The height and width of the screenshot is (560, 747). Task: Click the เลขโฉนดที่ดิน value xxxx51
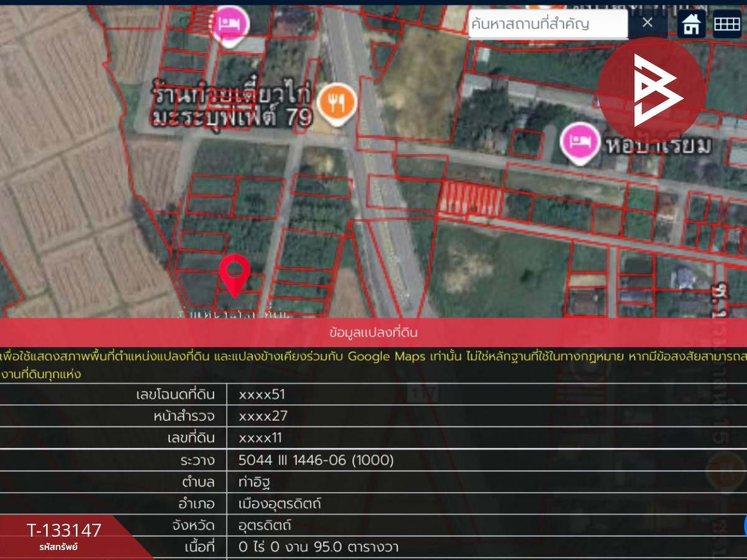[x=262, y=394]
